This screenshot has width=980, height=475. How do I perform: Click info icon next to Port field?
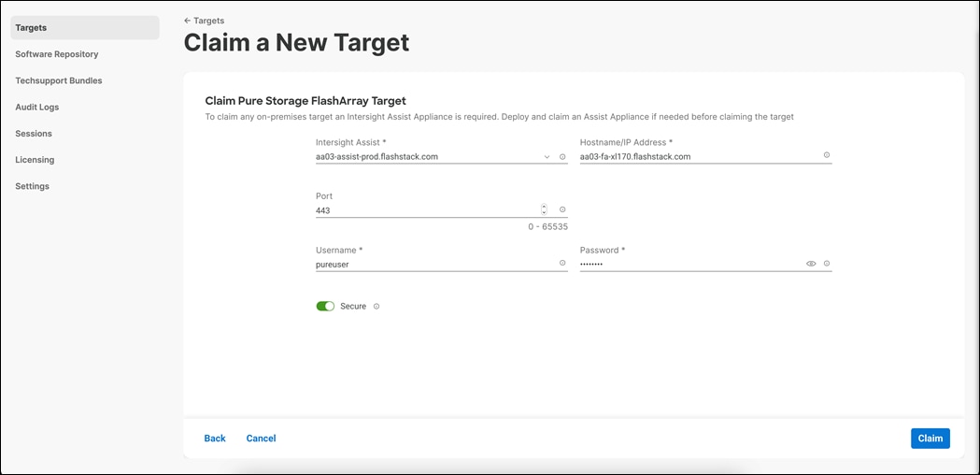point(562,210)
